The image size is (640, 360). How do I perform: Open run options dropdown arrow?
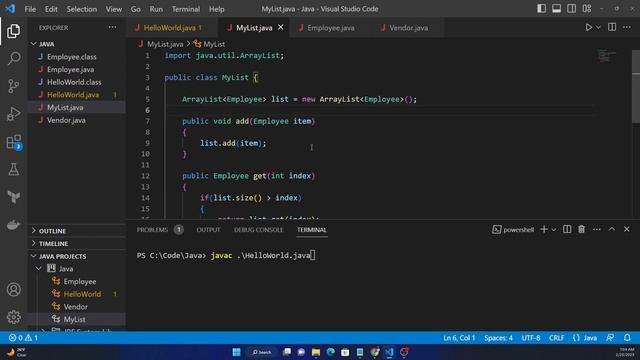point(598,27)
